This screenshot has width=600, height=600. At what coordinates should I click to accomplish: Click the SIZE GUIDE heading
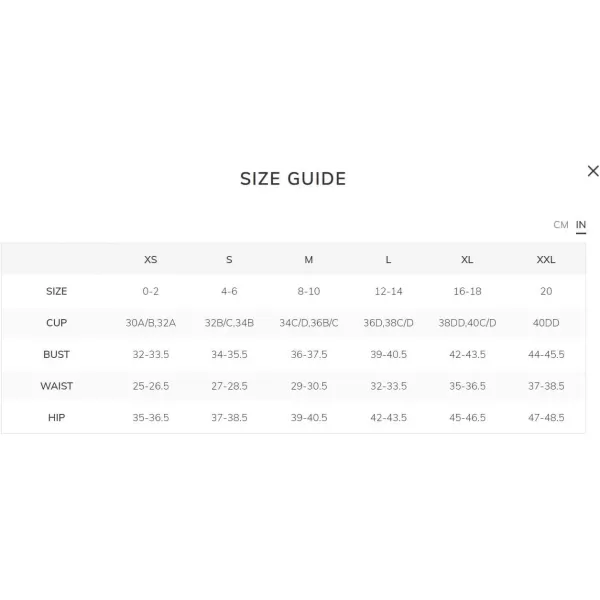[293, 179]
